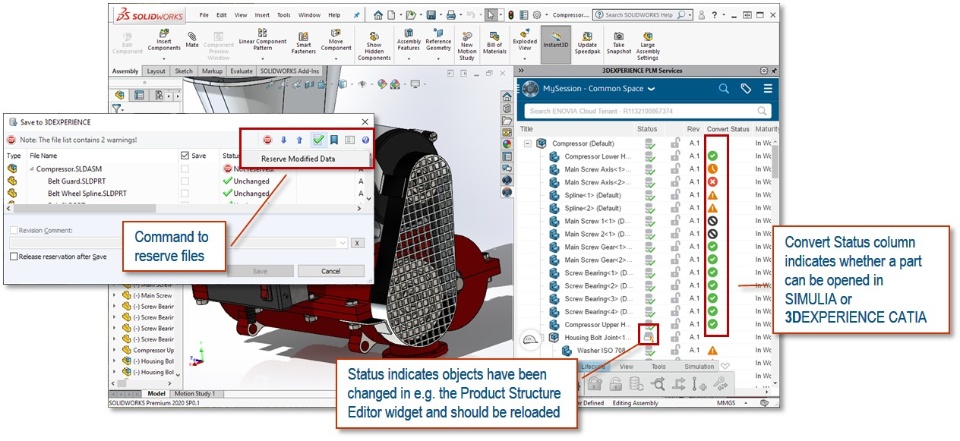Open the hamburger menu in PLM Services
The image size is (960, 441).
click(x=768, y=89)
